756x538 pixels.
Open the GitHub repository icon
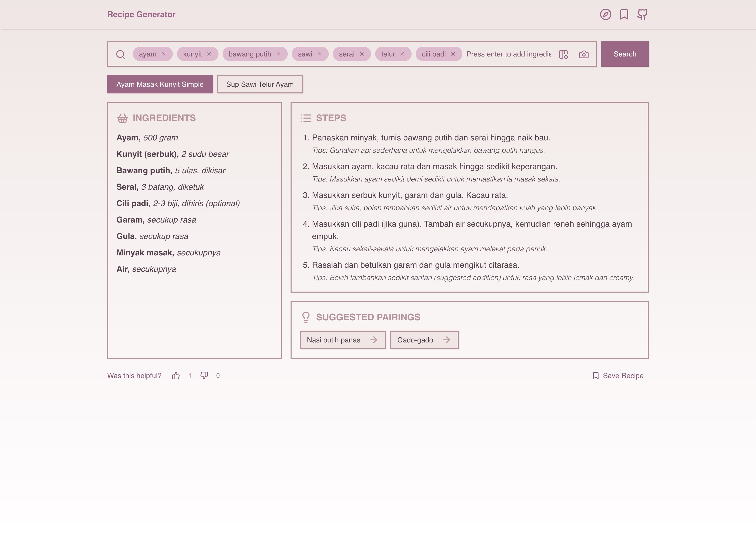pyautogui.click(x=642, y=14)
